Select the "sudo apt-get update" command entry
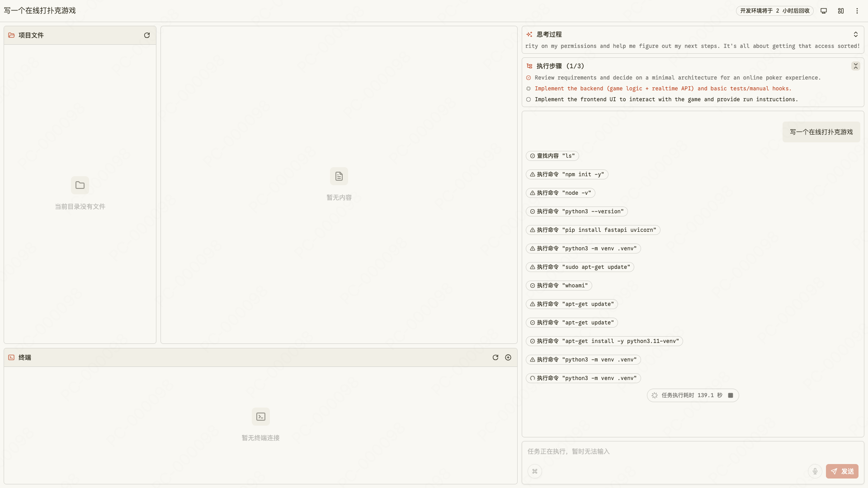868x488 pixels. coord(580,267)
